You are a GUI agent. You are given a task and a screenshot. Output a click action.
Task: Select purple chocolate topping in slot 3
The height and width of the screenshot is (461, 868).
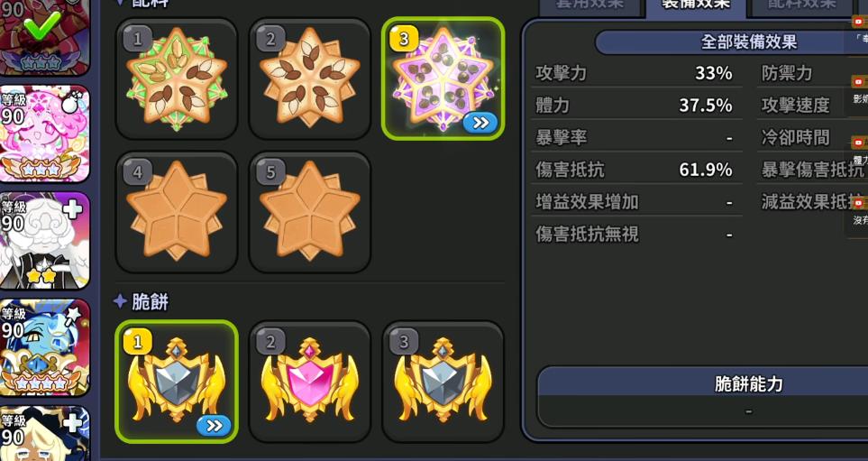pos(443,78)
